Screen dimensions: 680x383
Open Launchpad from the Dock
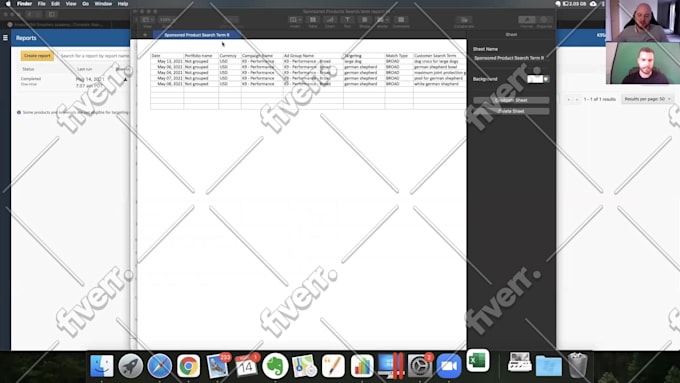click(131, 366)
